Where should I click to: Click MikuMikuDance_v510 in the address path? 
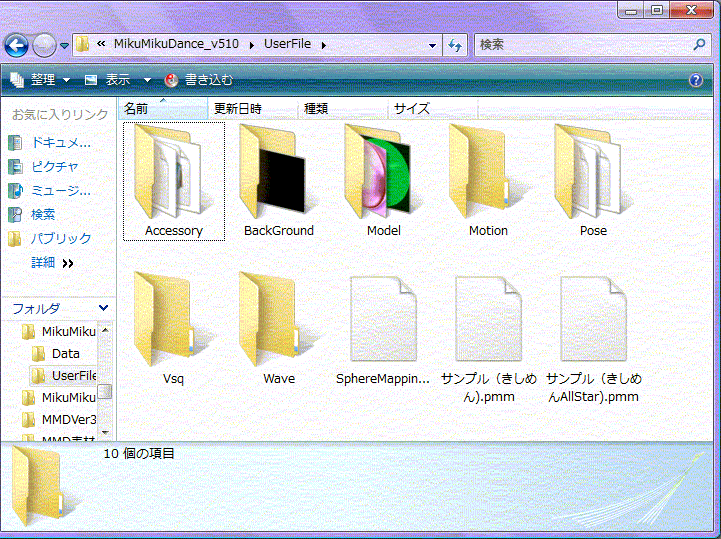(177, 44)
